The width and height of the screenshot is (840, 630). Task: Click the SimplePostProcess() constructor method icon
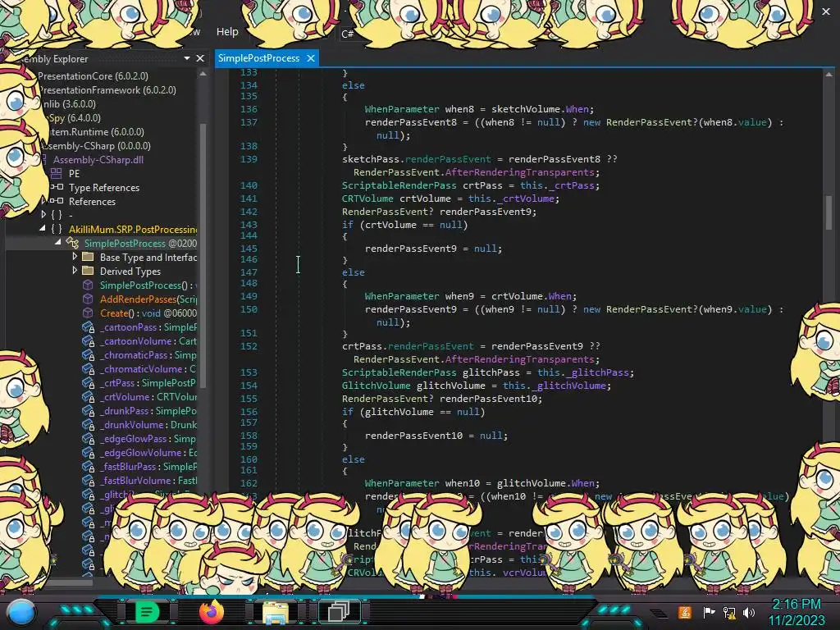tap(88, 285)
